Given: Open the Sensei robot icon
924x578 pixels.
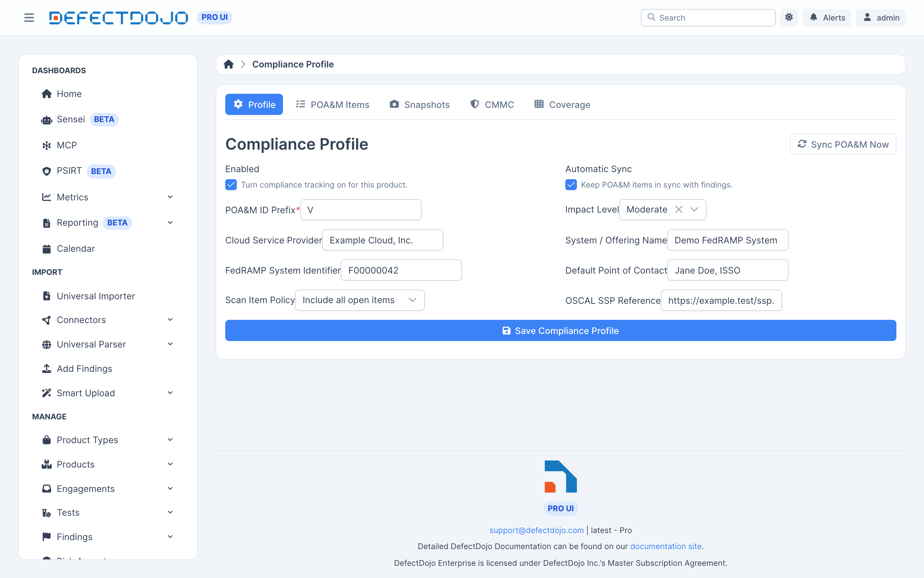Looking at the screenshot, I should [x=47, y=120].
